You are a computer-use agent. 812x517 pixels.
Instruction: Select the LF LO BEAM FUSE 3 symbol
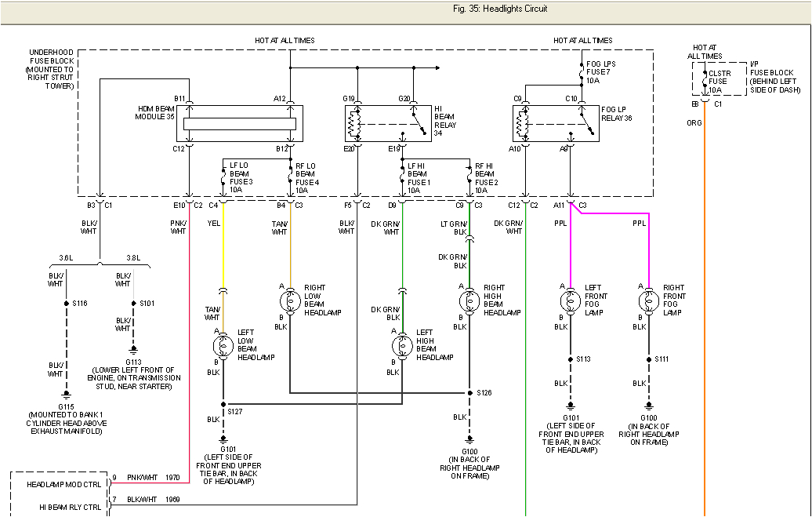[223, 177]
